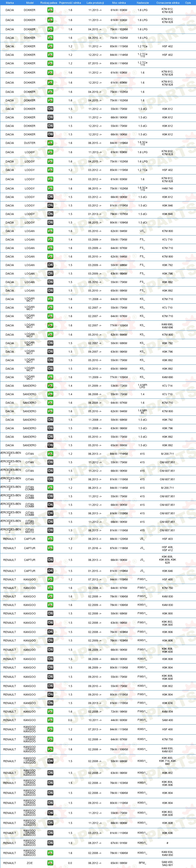Click petrol icon in Sandero 1.6 MPI 85 row
Viewport: 196px width, 868px height.
tap(50, 411)
